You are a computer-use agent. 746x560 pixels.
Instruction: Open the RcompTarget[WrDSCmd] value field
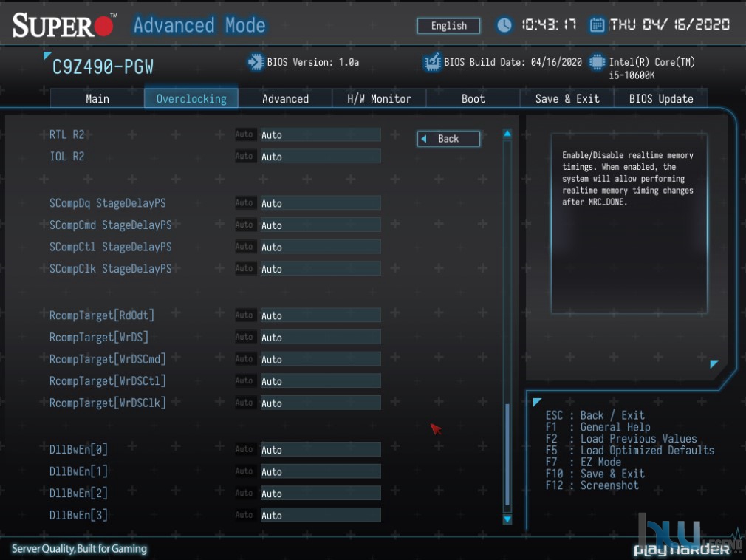pos(321,359)
